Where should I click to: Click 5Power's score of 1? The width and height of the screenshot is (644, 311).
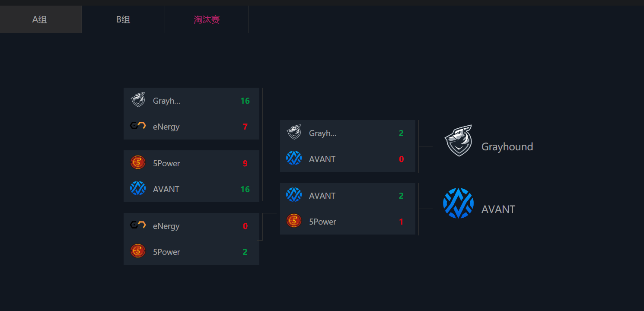401,222
